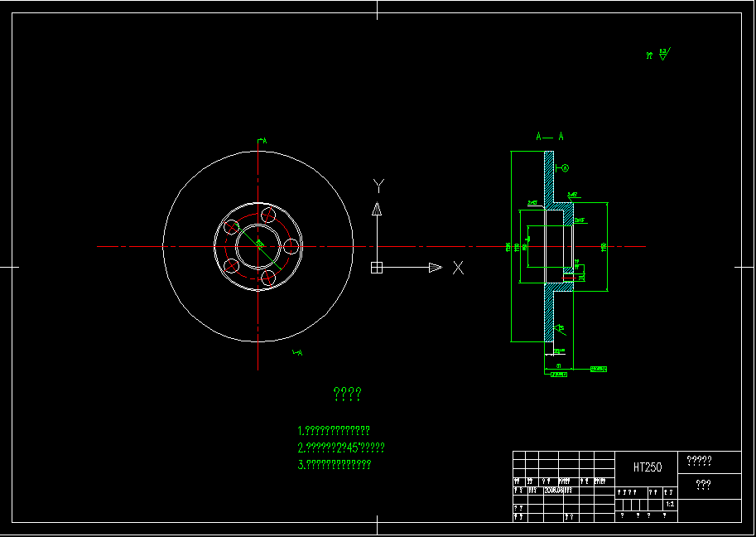
Task: Select the green ???? heading above the notes
Action: point(347,394)
